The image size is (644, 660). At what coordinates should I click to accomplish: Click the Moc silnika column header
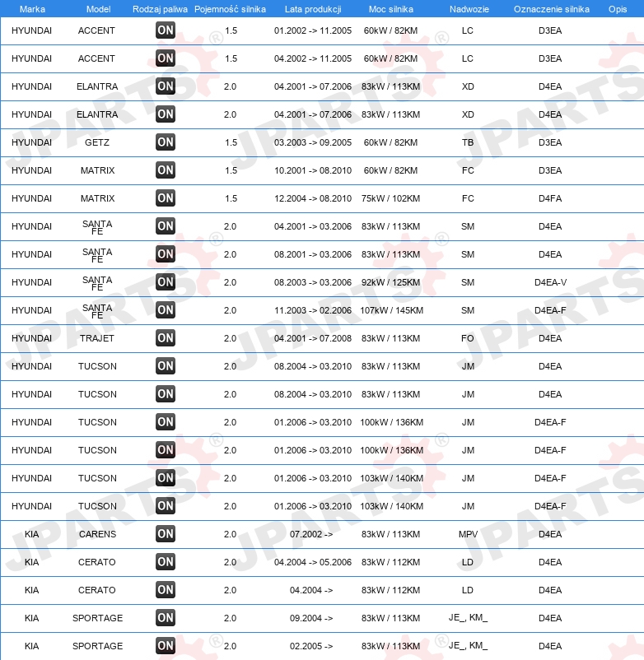click(391, 9)
